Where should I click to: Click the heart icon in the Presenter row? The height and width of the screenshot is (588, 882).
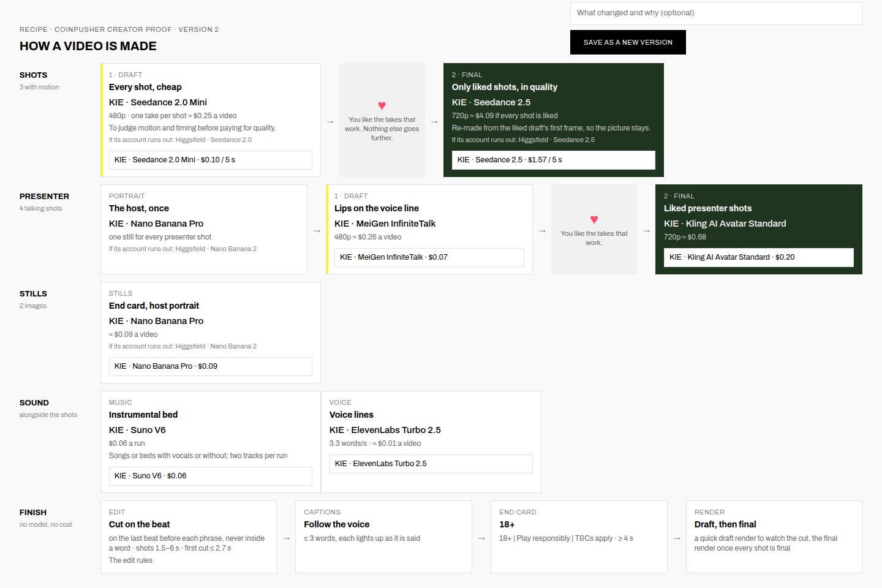pyautogui.click(x=594, y=219)
